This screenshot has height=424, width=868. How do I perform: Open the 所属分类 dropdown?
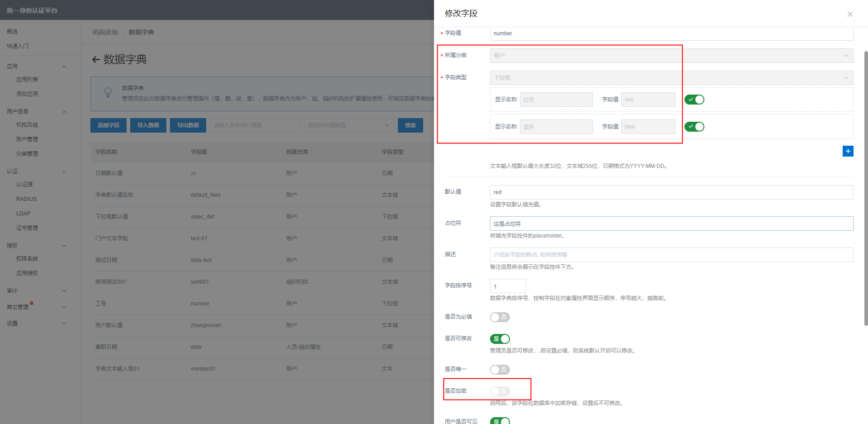671,56
